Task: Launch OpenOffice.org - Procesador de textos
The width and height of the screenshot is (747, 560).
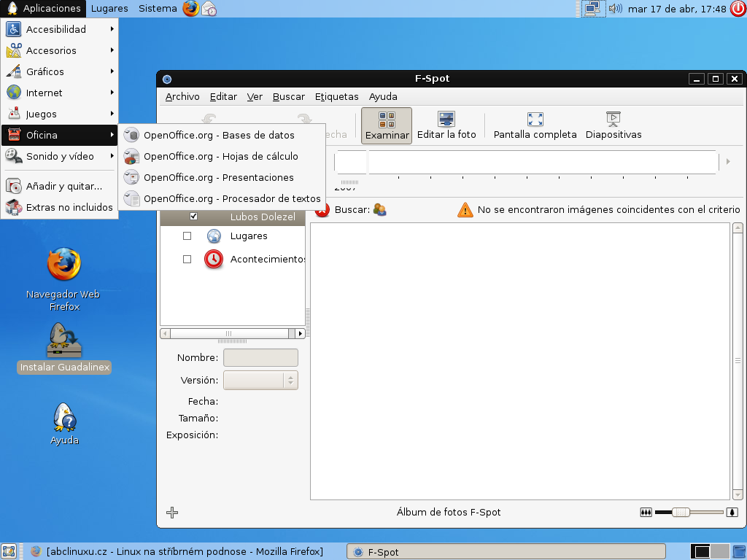Action: [x=222, y=198]
